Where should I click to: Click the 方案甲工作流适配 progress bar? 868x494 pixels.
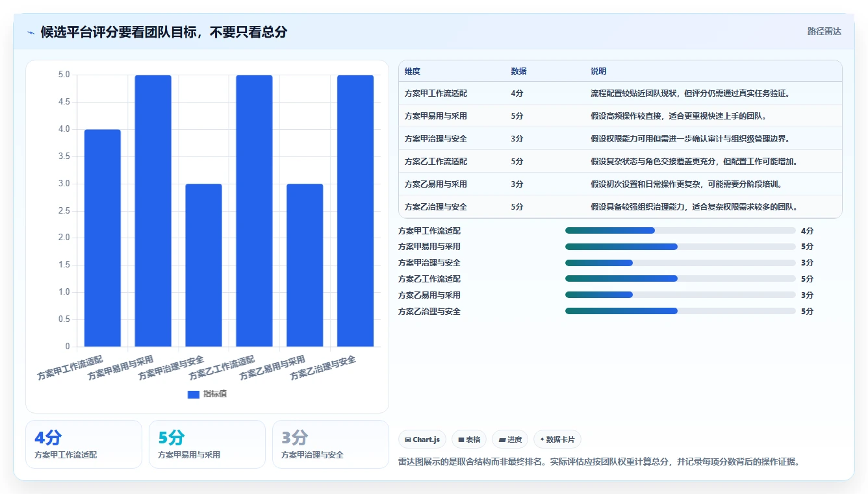coord(680,230)
